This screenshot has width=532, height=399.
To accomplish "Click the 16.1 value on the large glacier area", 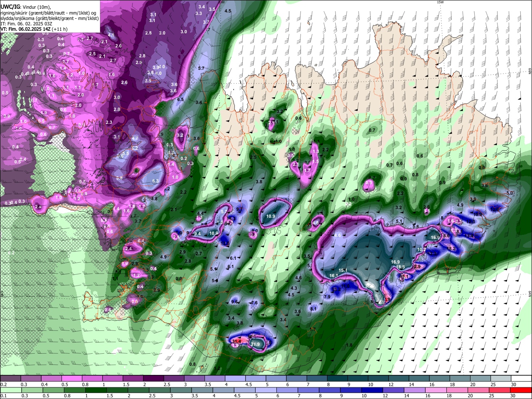I will (x=334, y=276).
